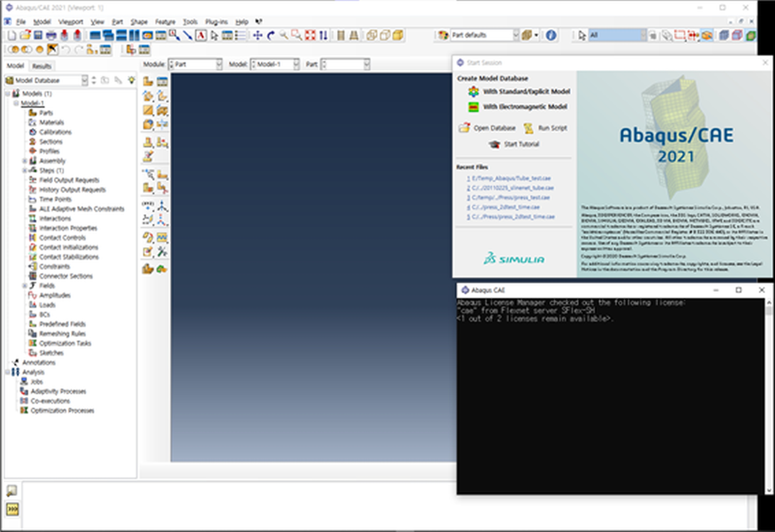775x532 pixels.
Task: Select the Magnify View tool
Action: (284, 35)
